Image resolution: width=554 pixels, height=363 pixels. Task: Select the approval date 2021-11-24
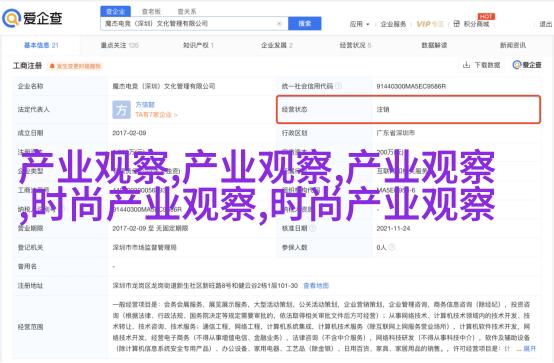(393, 228)
